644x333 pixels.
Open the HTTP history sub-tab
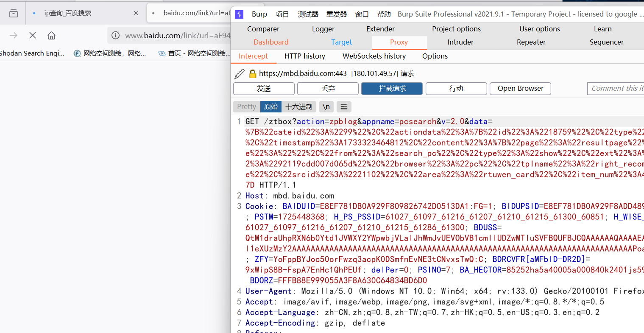pyautogui.click(x=305, y=56)
